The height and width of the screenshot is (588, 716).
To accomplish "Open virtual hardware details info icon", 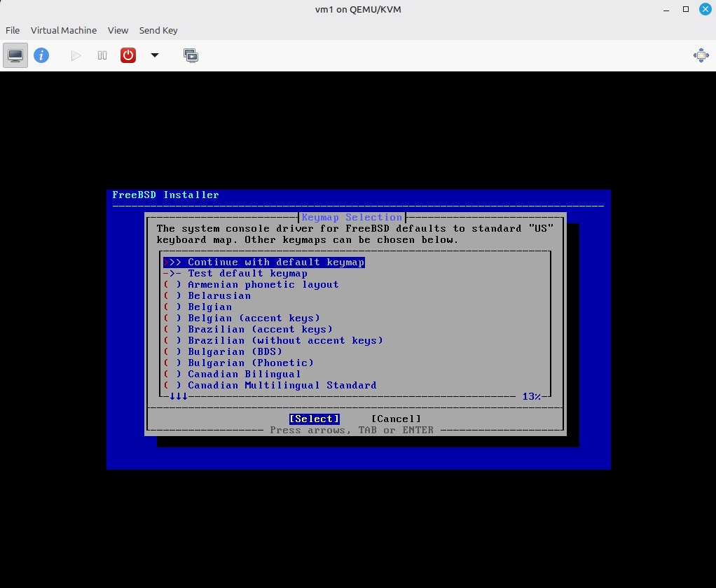I will tap(41, 55).
